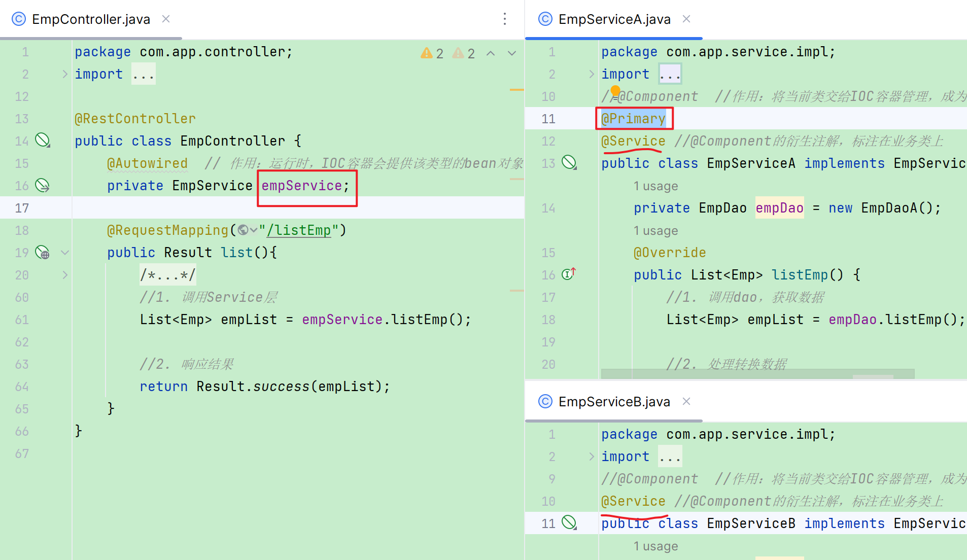Click the @Primary annotation in EmpServiceA
967x560 pixels.
point(633,119)
